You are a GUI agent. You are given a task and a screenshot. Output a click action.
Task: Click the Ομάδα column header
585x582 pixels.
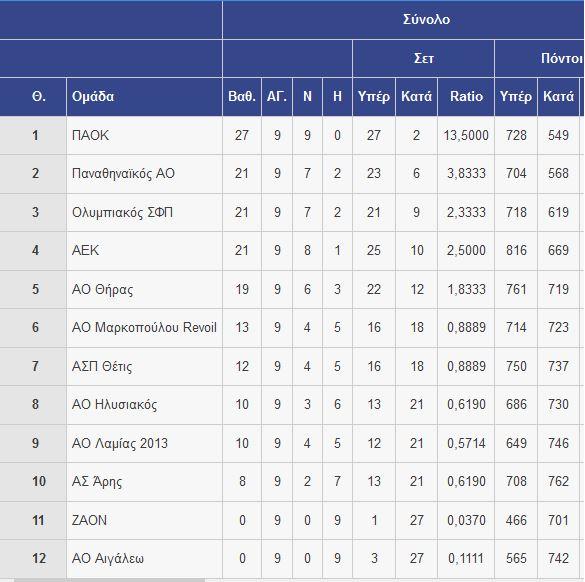coord(93,97)
